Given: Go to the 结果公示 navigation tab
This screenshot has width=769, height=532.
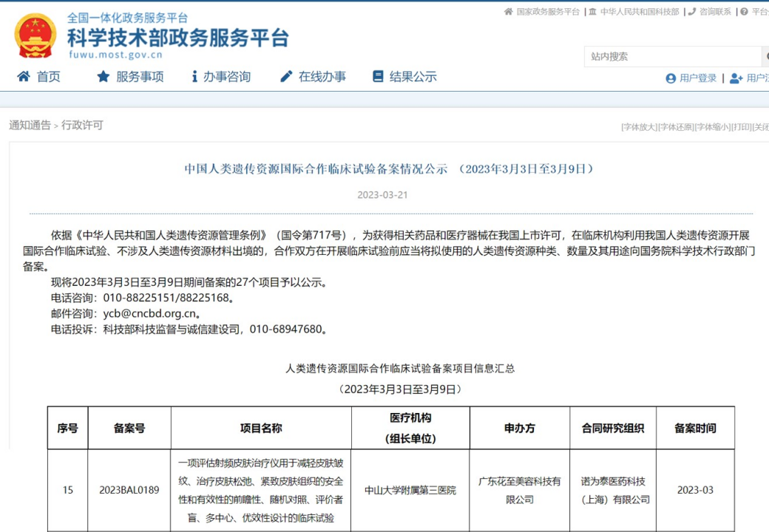Looking at the screenshot, I should [413, 77].
